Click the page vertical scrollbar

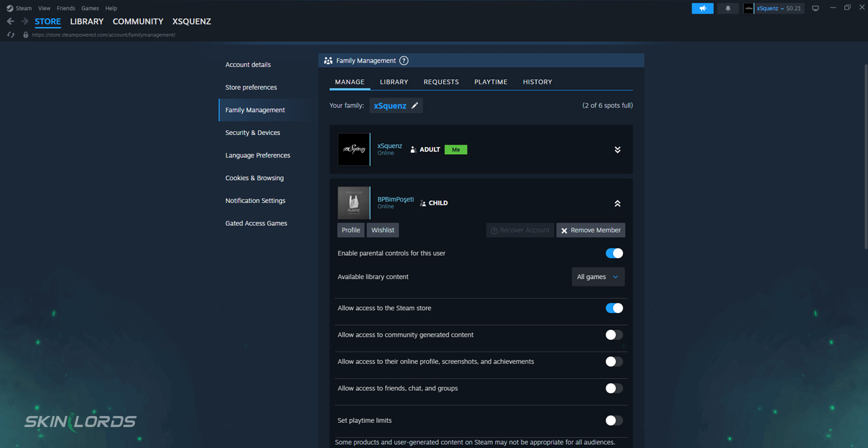[x=865, y=156]
